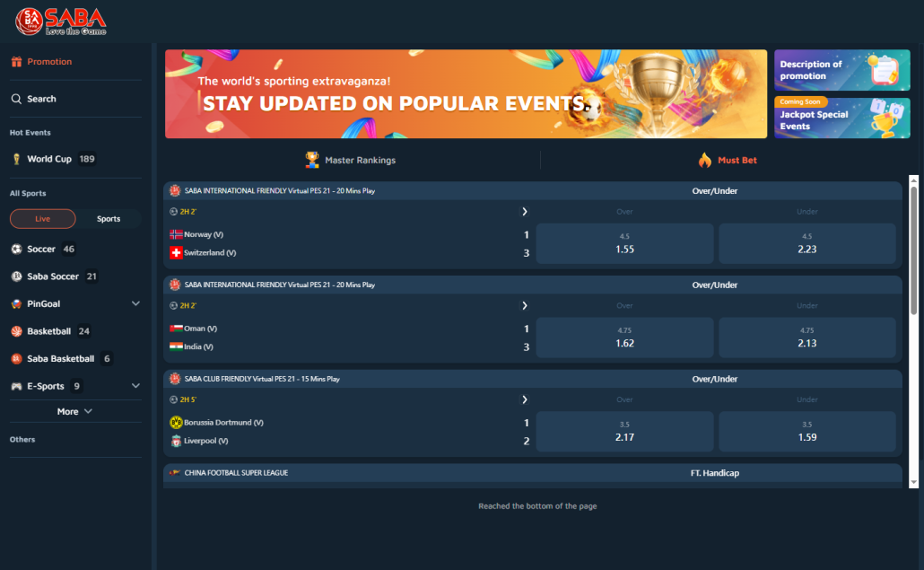Click SABA CLUB FRIENDLY league header text
Screen dimensions: 924x570
pos(262,379)
